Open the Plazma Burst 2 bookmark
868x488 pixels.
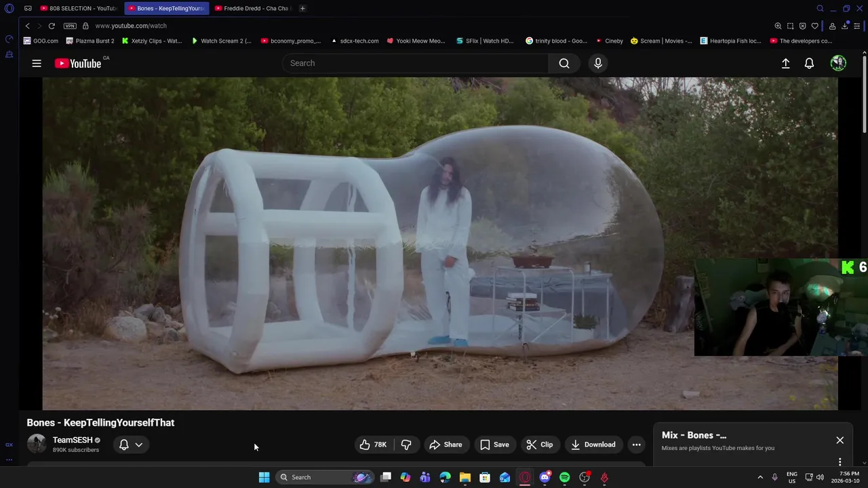pyautogui.click(x=90, y=41)
